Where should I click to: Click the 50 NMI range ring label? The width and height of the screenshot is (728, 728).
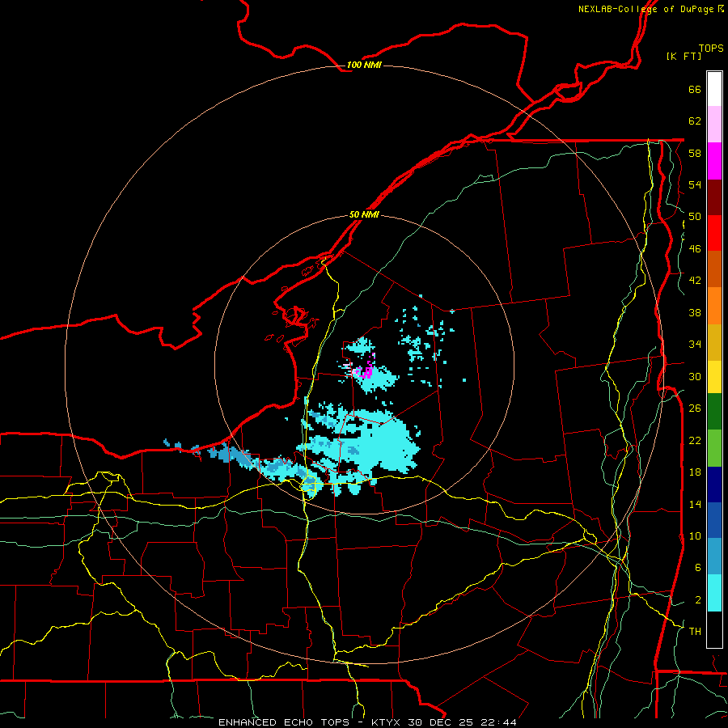pos(364,214)
